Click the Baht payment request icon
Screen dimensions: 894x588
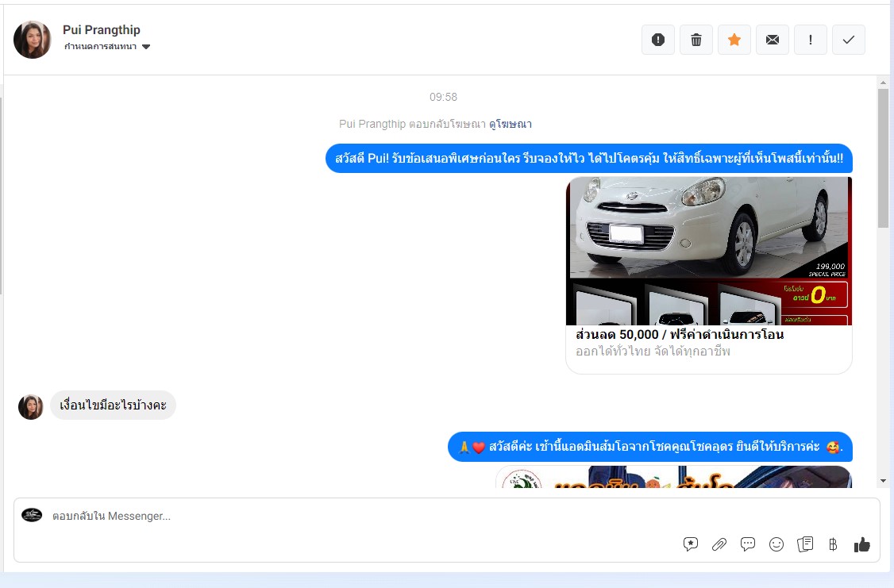(x=833, y=544)
